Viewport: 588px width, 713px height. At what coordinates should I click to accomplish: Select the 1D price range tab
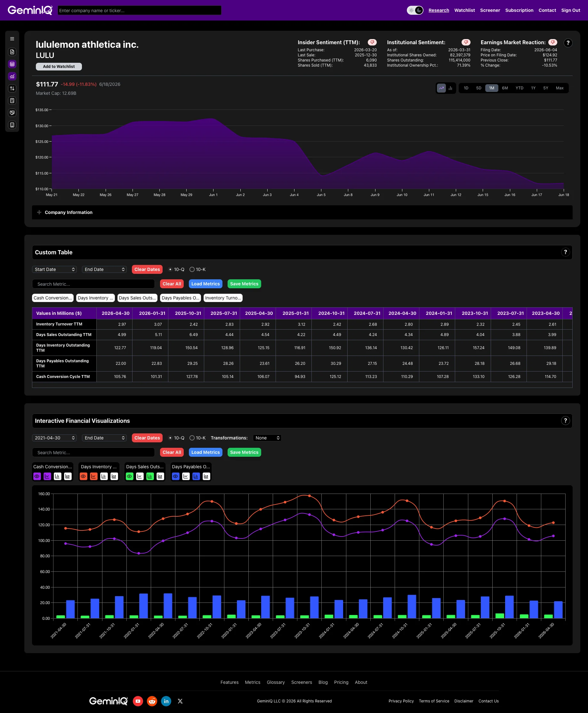click(466, 88)
